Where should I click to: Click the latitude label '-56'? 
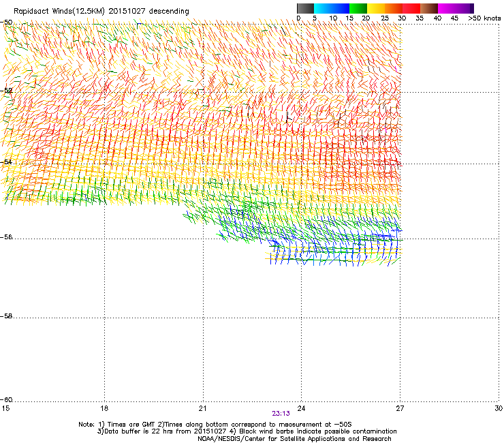point(6,236)
